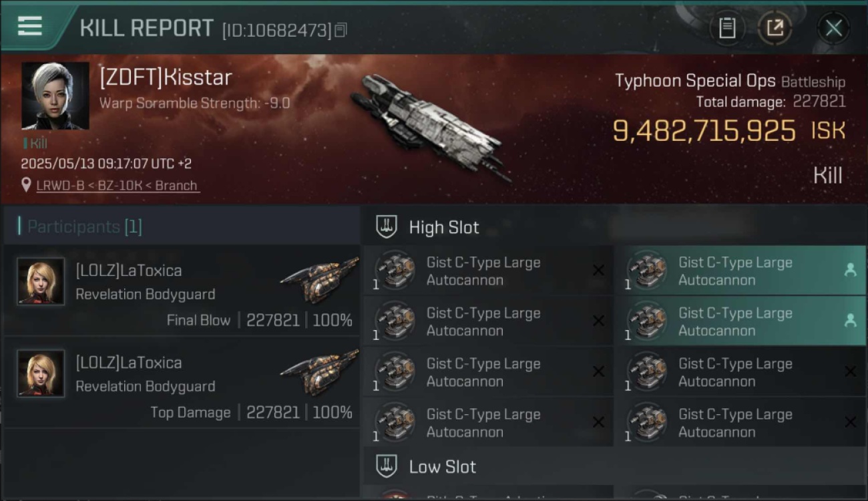Viewport: 868px width, 501px height.
Task: Click Top Damage entry's LaToxica portrait
Action: click(41, 373)
